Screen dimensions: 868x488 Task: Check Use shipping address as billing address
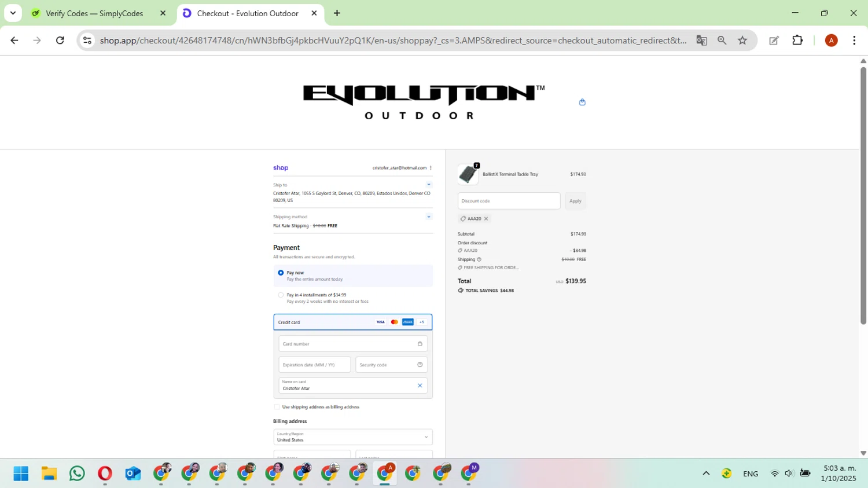tap(277, 407)
